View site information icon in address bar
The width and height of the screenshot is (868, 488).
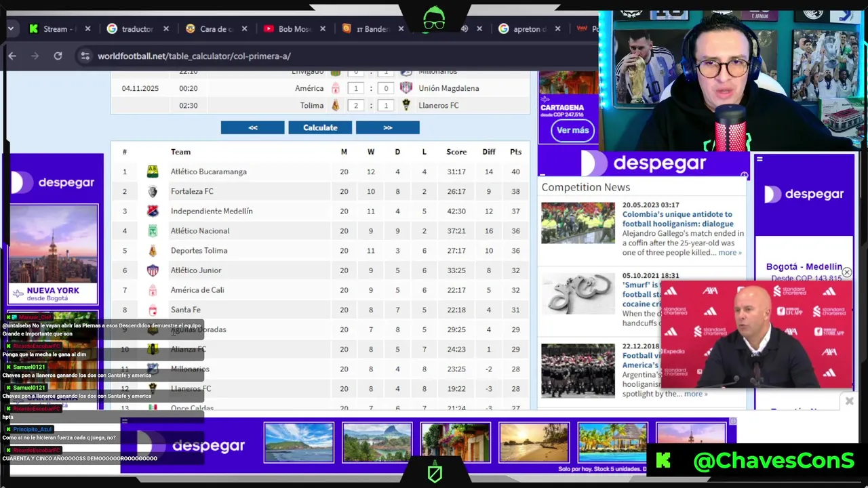point(85,56)
